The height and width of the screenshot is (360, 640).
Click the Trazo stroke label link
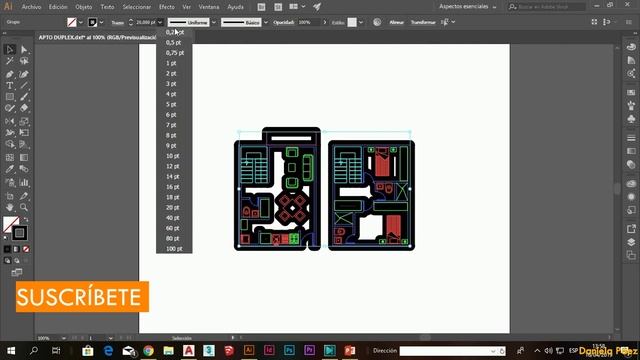pos(118,22)
